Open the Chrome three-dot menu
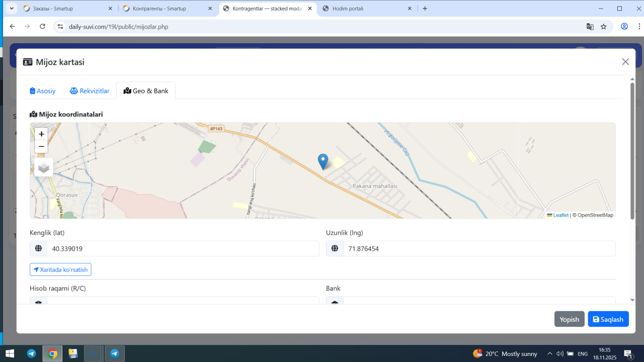 638,27
